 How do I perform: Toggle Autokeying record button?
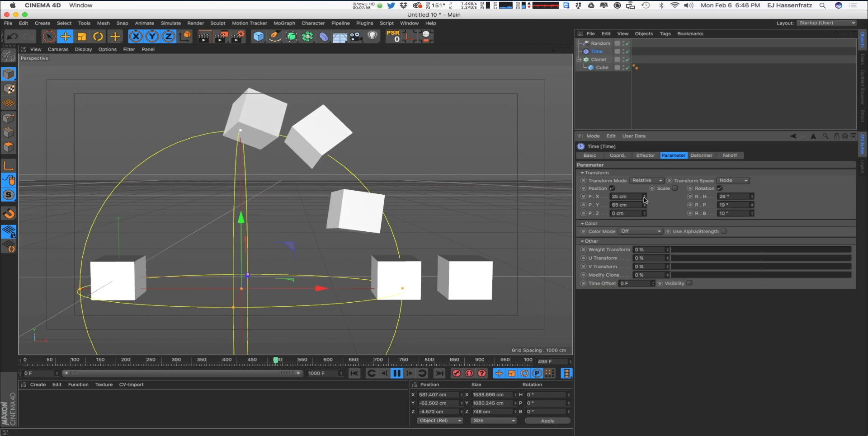coord(469,373)
